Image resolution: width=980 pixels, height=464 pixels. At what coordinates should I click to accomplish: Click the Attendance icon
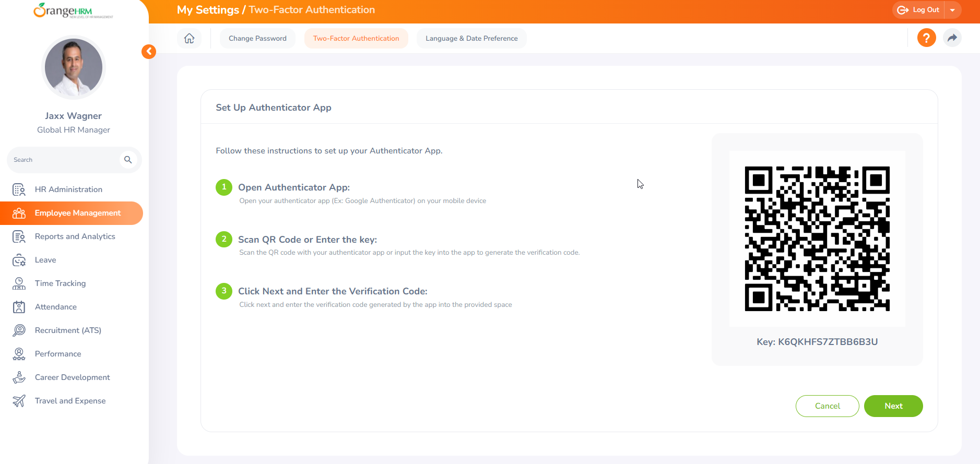point(19,307)
